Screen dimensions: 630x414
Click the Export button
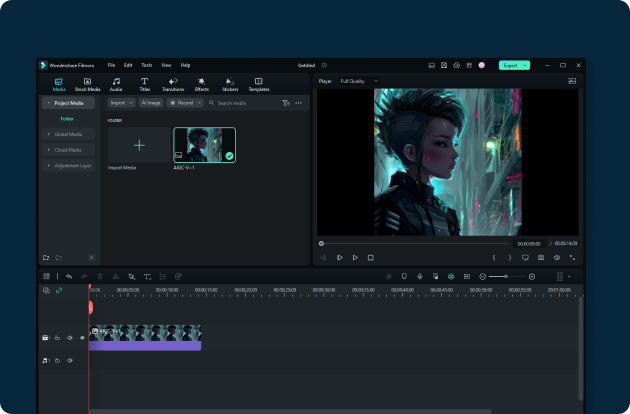(x=510, y=65)
